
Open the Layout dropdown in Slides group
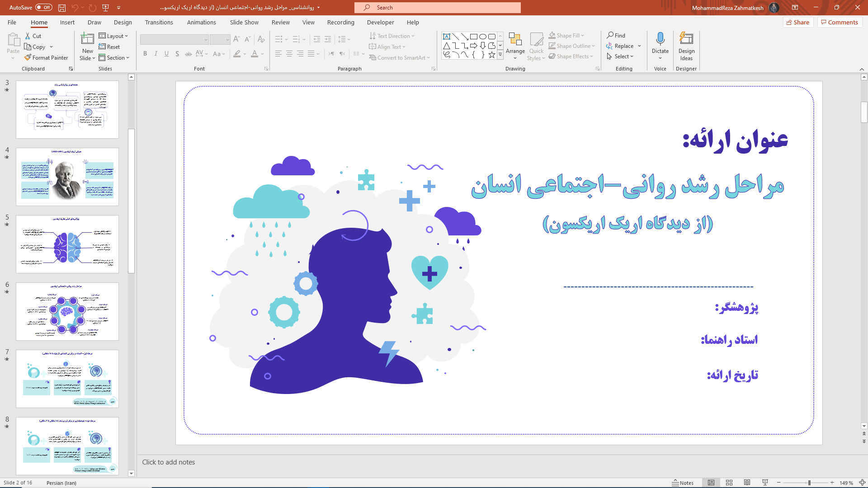[x=115, y=36]
